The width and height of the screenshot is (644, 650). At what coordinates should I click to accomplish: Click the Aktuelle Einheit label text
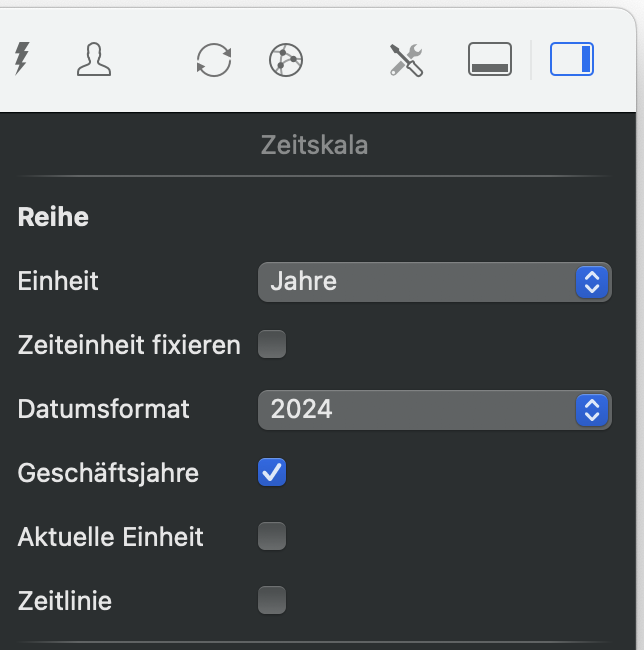tap(111, 537)
